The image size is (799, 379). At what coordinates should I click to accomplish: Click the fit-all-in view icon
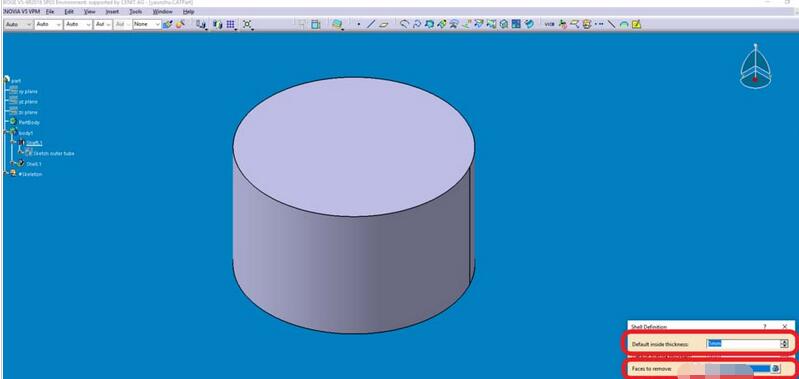pyautogui.click(x=248, y=24)
